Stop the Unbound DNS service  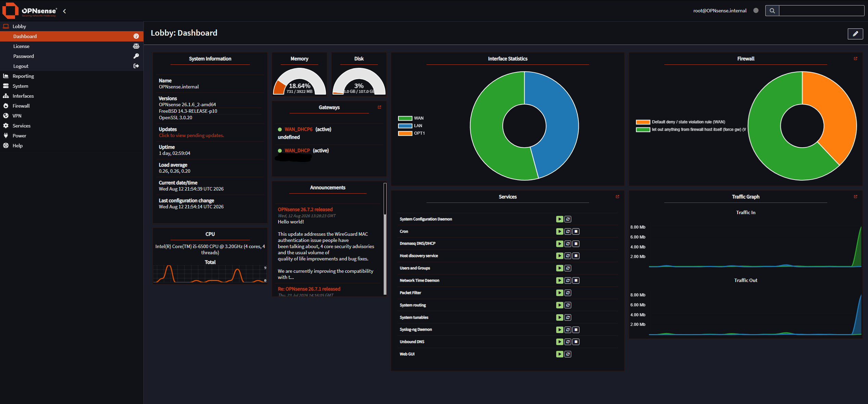(576, 342)
